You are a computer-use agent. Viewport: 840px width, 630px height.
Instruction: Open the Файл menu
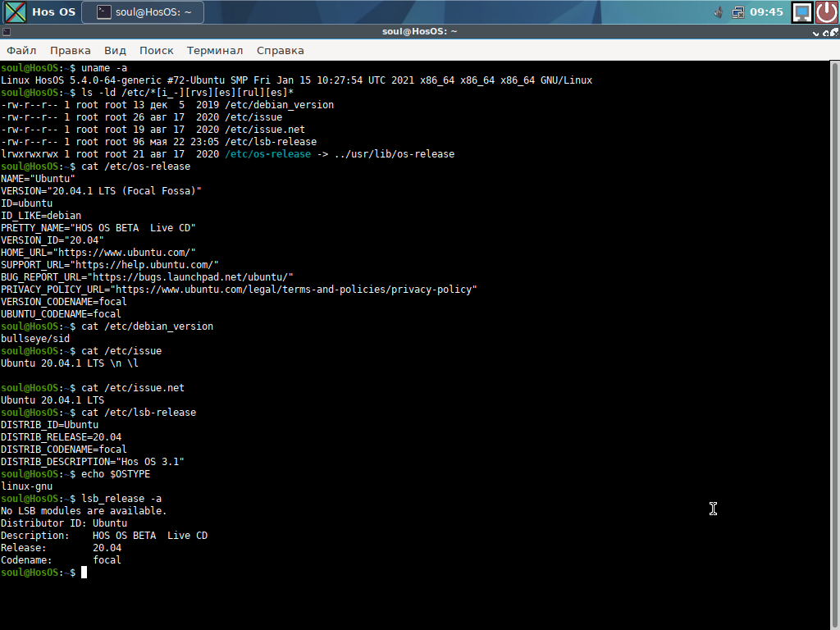coord(21,50)
